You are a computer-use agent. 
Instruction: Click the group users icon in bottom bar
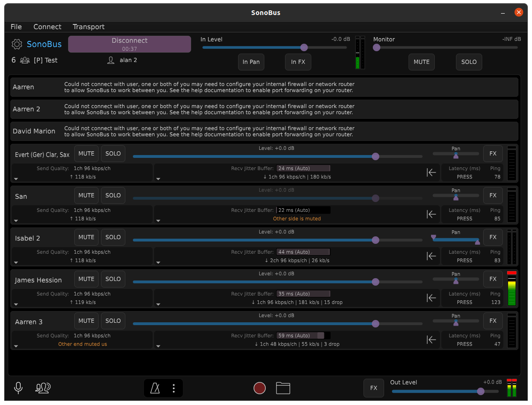click(43, 388)
